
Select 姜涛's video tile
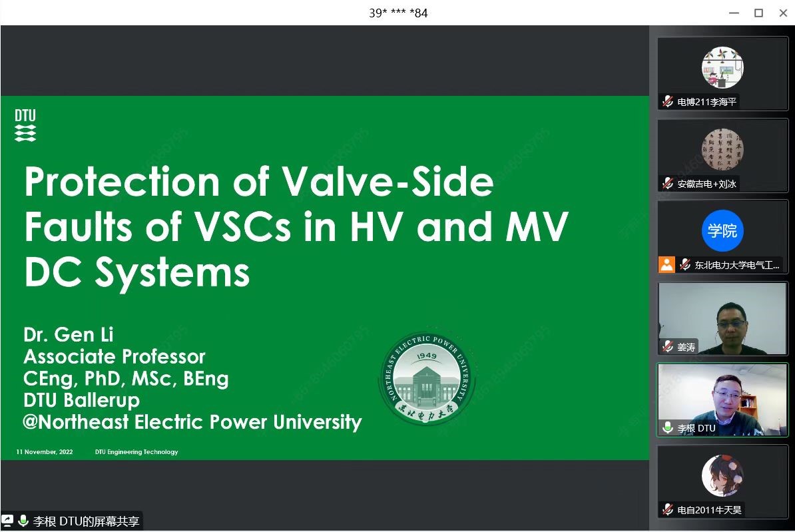coord(722,318)
